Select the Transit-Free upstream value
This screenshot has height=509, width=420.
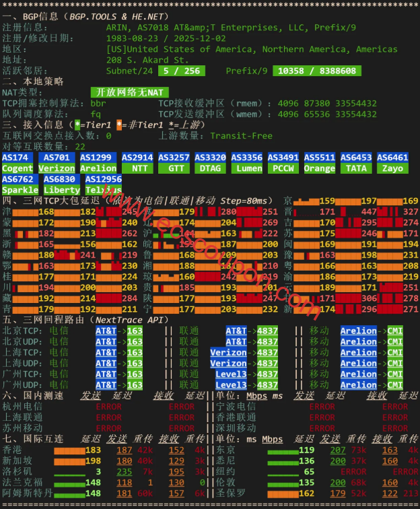[x=241, y=136]
